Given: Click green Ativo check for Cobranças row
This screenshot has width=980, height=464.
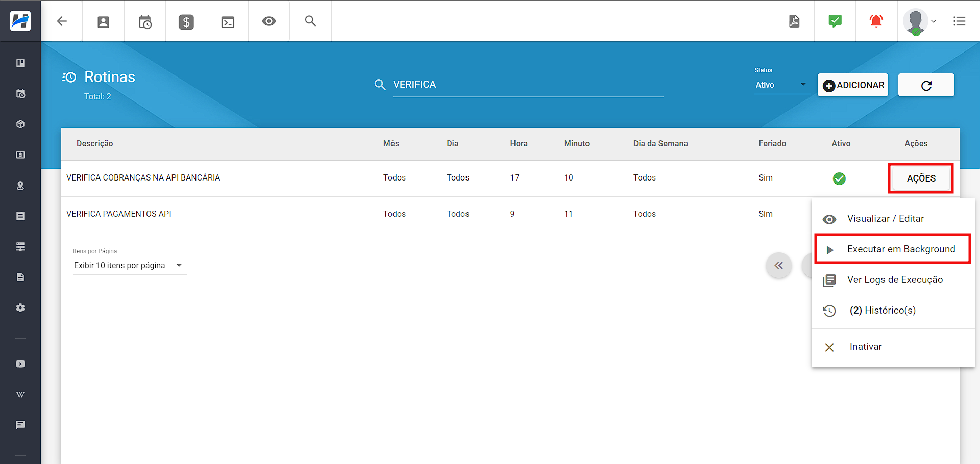Looking at the screenshot, I should click(x=839, y=178).
